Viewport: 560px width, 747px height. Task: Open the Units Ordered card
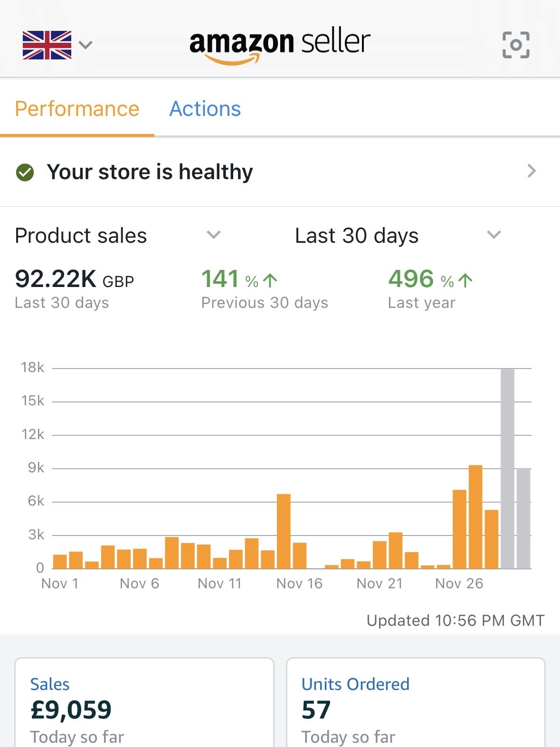[x=416, y=699]
